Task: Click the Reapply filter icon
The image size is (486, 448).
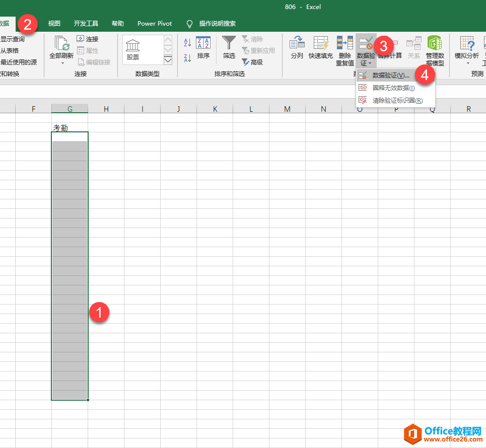Action: (x=245, y=50)
